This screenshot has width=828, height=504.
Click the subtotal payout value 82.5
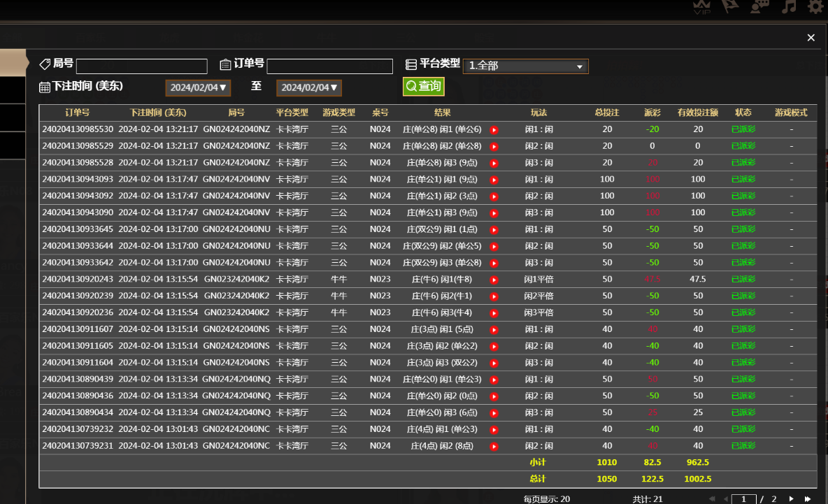[652, 462]
